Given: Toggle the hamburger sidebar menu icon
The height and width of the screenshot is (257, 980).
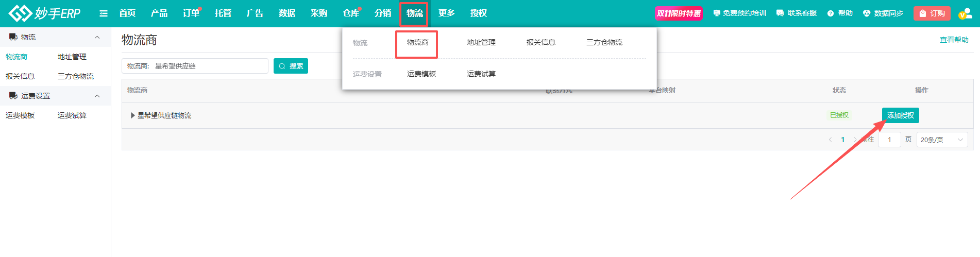Looking at the screenshot, I should (104, 13).
